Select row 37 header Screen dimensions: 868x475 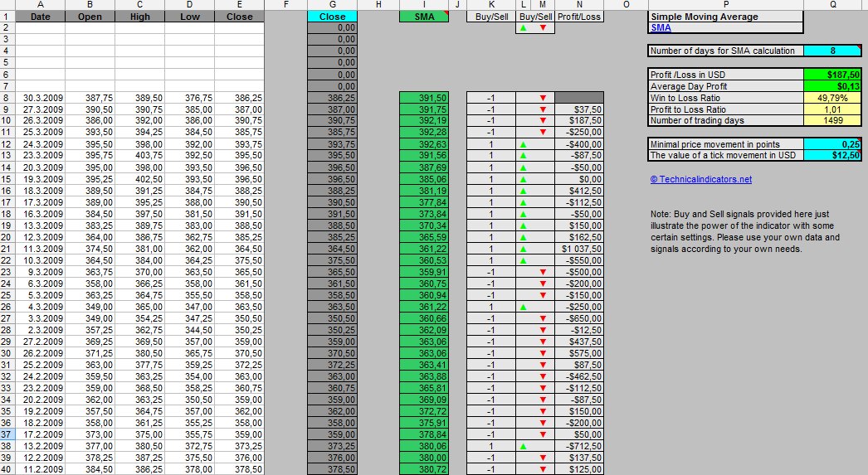[7, 434]
